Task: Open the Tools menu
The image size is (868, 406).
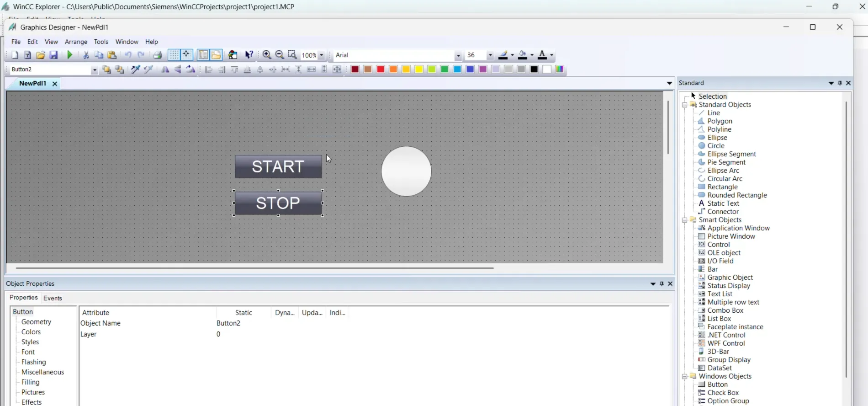Action: [x=101, y=42]
